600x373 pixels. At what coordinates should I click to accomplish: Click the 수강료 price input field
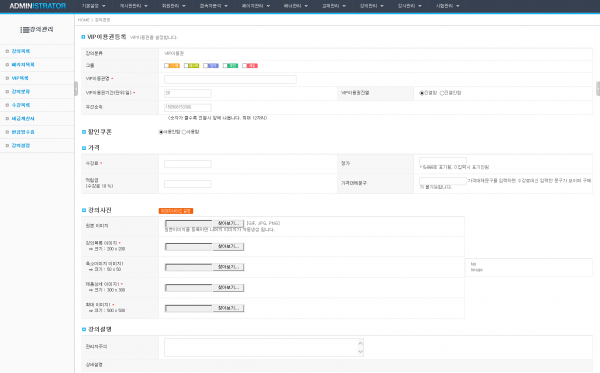click(x=188, y=164)
